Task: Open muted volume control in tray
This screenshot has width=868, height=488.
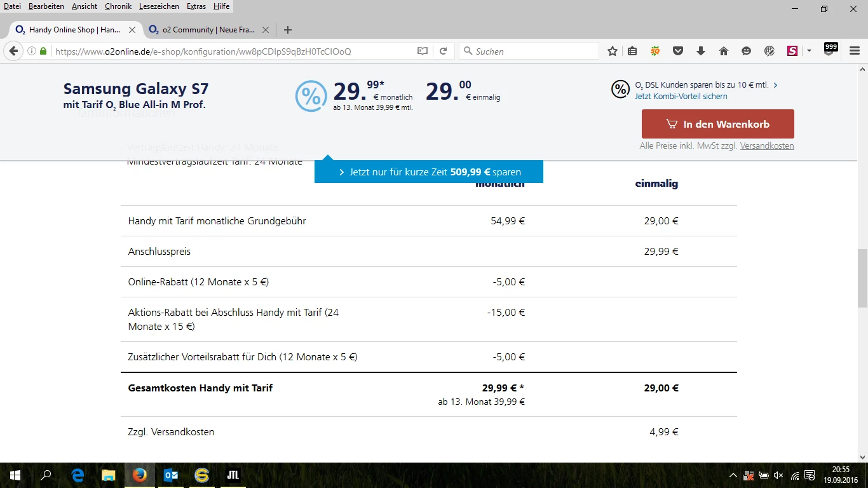Action: [x=779, y=475]
